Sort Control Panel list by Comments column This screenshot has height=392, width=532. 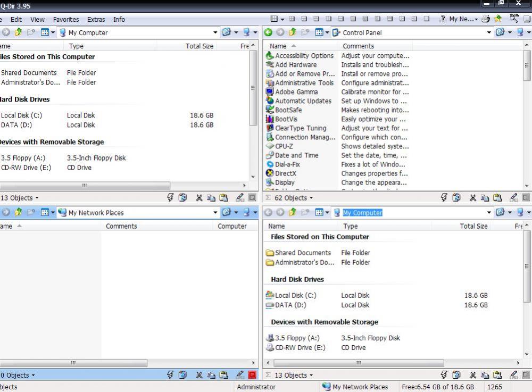(x=358, y=46)
